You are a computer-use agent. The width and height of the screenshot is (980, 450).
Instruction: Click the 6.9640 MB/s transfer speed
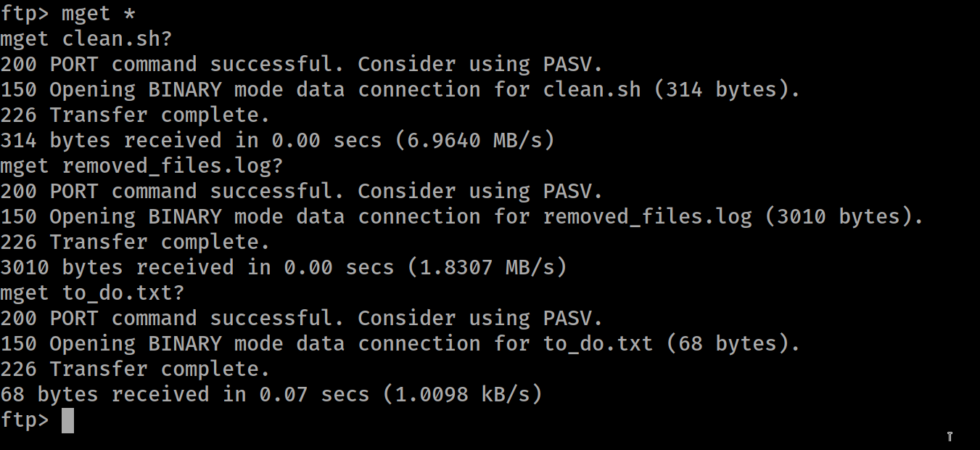click(x=475, y=140)
